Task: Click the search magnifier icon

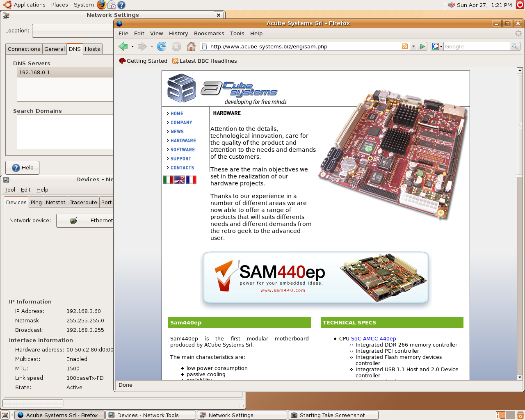Action: (515, 46)
